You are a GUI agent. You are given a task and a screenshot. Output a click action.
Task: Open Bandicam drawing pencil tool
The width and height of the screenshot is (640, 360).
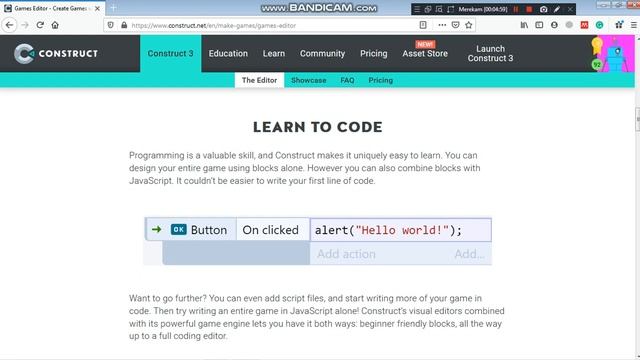coord(557,9)
